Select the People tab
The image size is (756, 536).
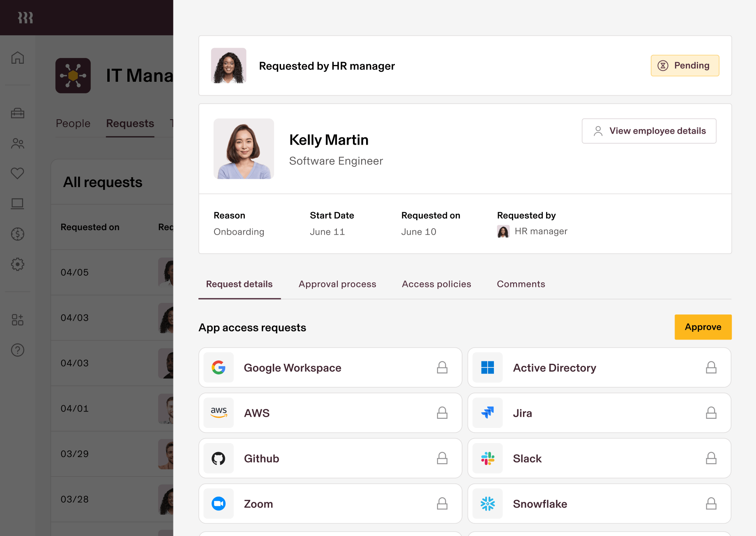73,123
